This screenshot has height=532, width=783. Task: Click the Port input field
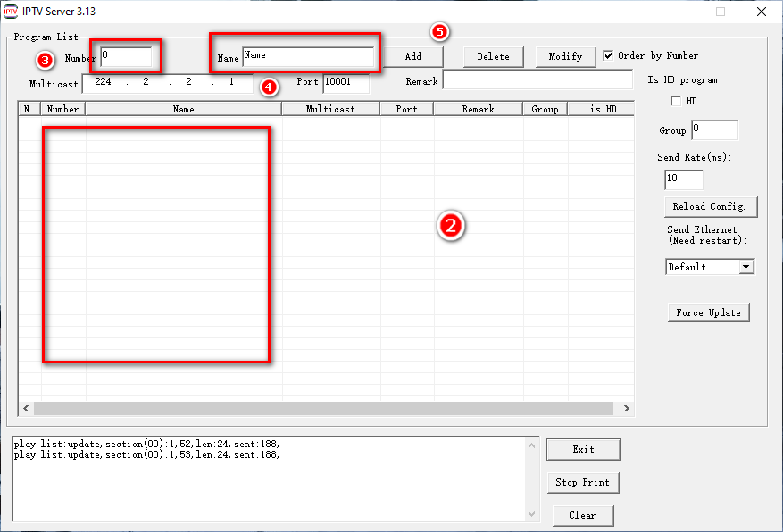(346, 82)
